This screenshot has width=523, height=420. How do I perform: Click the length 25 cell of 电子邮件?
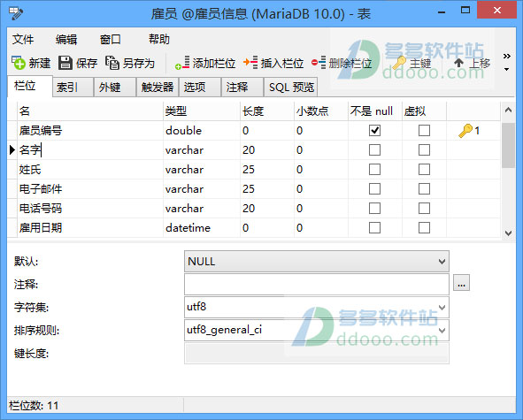point(267,189)
